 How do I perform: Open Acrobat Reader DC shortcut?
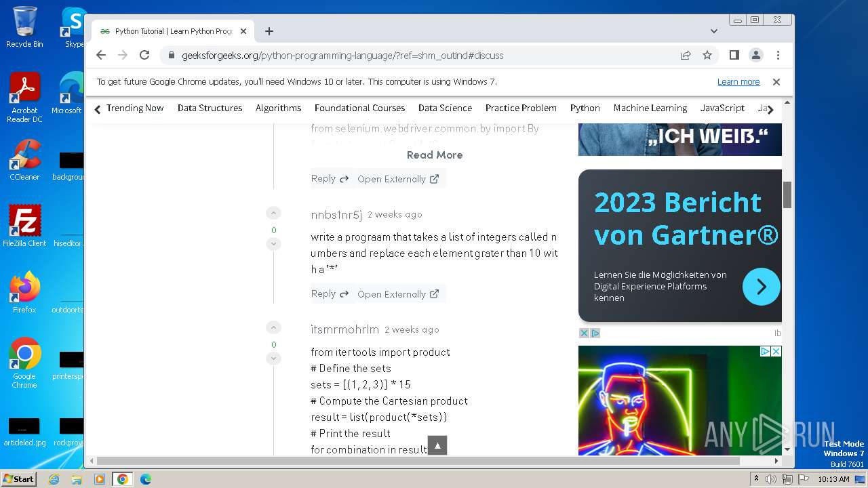24,98
